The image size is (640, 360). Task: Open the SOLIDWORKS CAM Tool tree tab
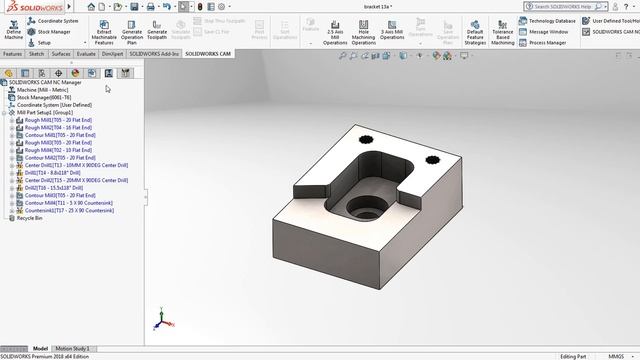(x=125, y=73)
